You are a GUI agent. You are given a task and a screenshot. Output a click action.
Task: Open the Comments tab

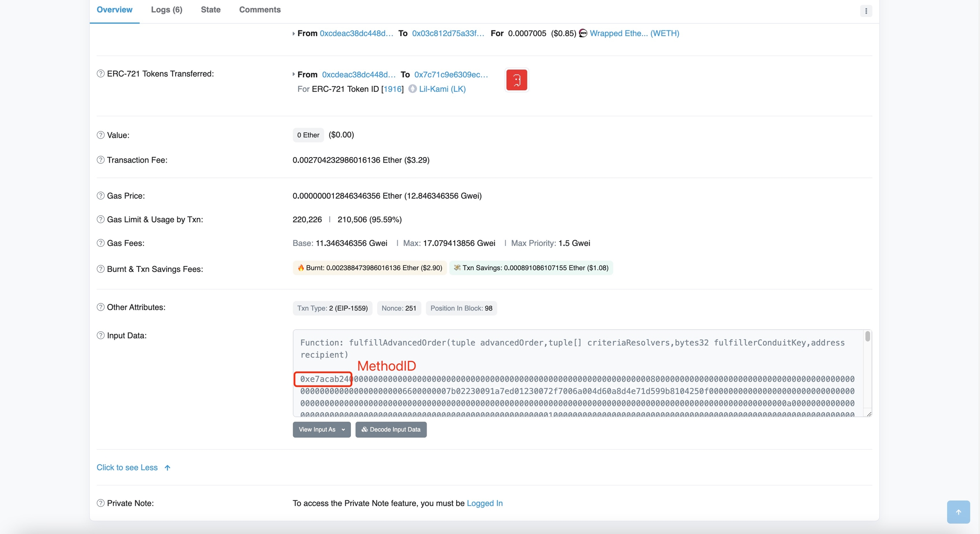point(259,10)
